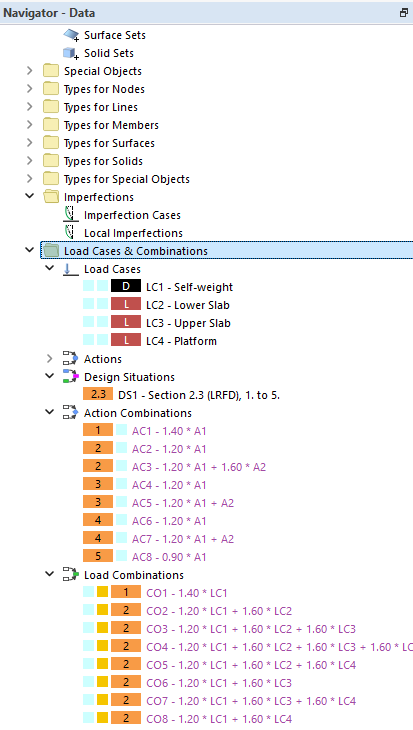
Task: Collapse the Load Combinations node
Action: click(x=49, y=574)
